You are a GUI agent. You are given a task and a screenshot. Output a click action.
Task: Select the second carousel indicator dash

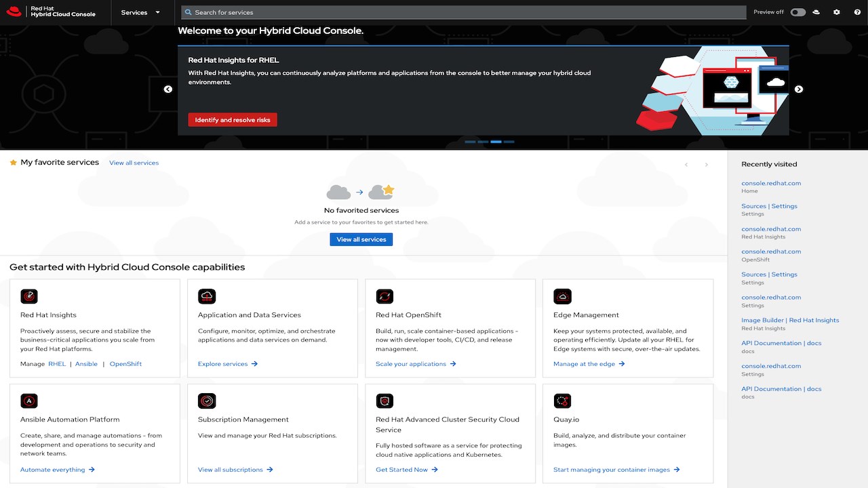point(483,142)
